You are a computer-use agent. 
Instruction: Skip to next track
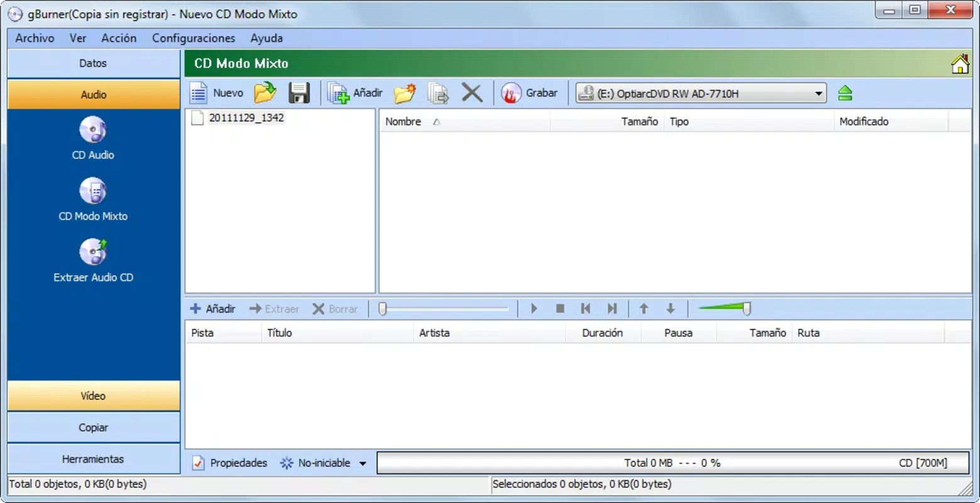click(612, 309)
